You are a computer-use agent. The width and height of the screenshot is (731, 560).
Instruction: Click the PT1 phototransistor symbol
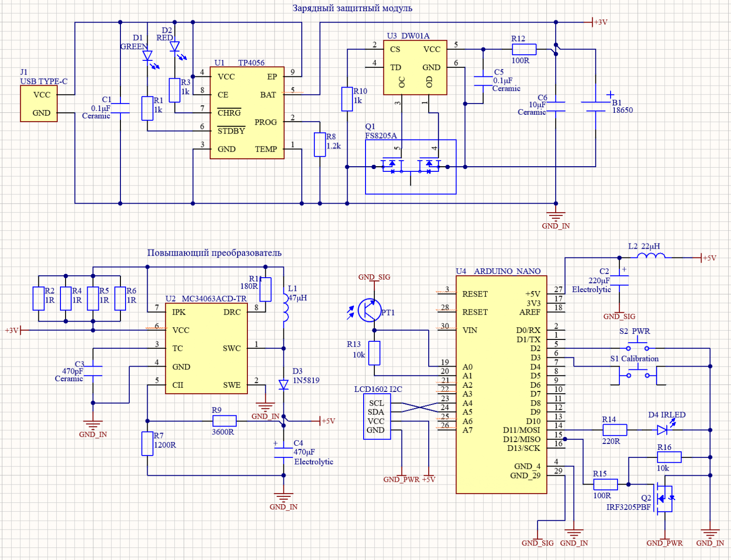[370, 309]
